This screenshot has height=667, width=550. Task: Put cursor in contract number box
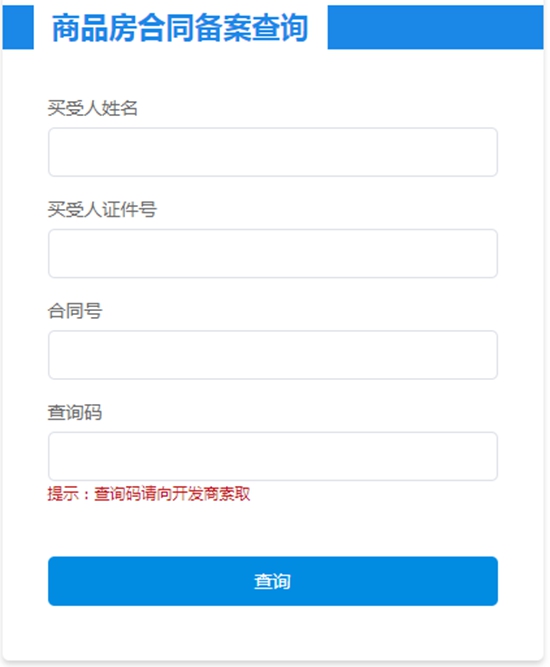273,355
